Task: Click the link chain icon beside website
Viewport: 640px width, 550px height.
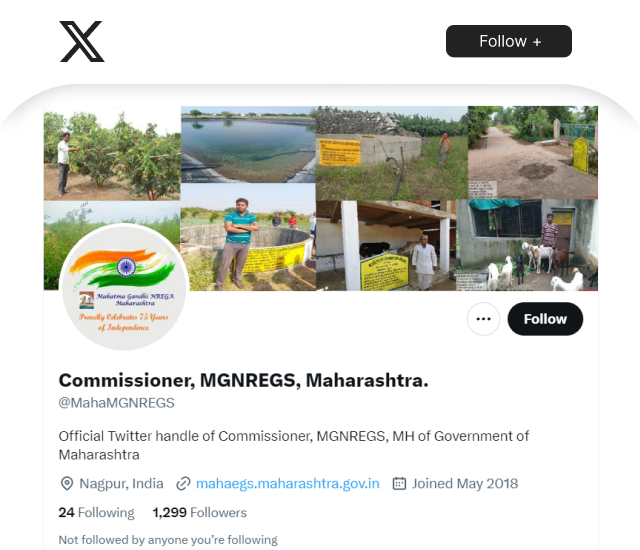Action: point(183,483)
